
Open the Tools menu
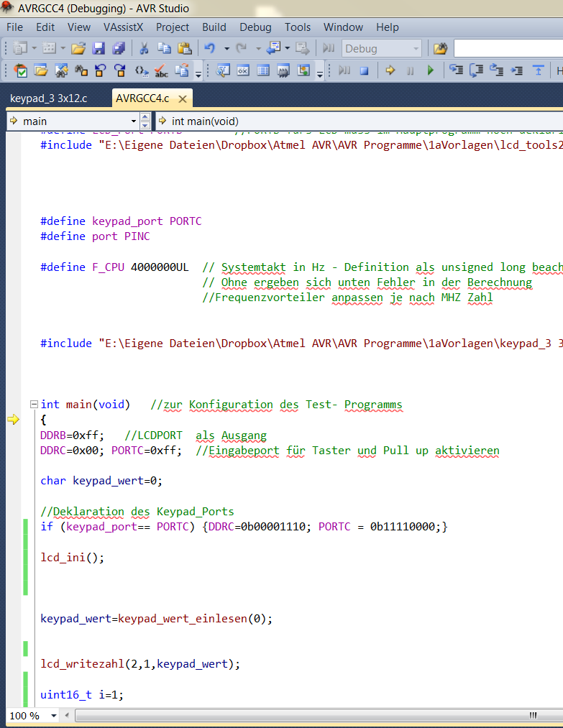[298, 27]
